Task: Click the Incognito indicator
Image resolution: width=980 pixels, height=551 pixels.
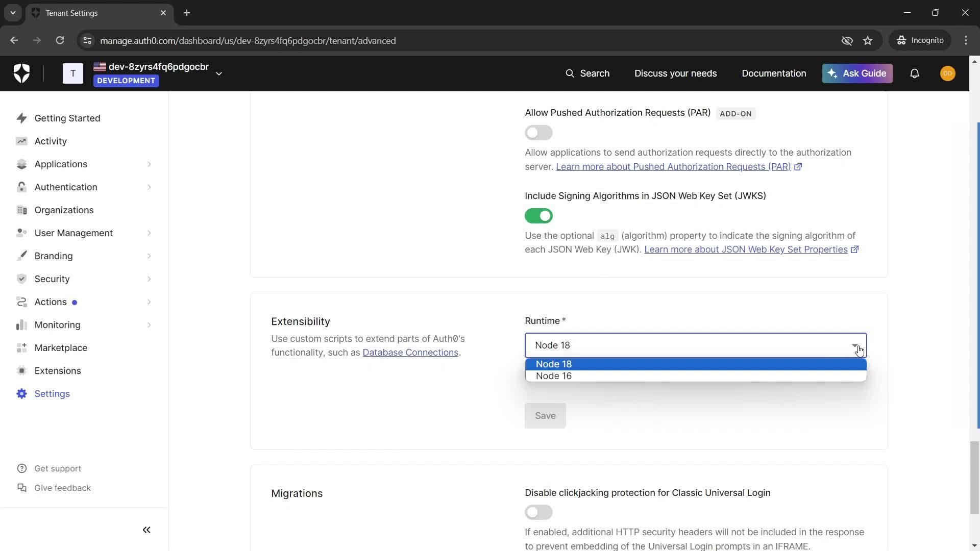Action: pyautogui.click(x=921, y=40)
